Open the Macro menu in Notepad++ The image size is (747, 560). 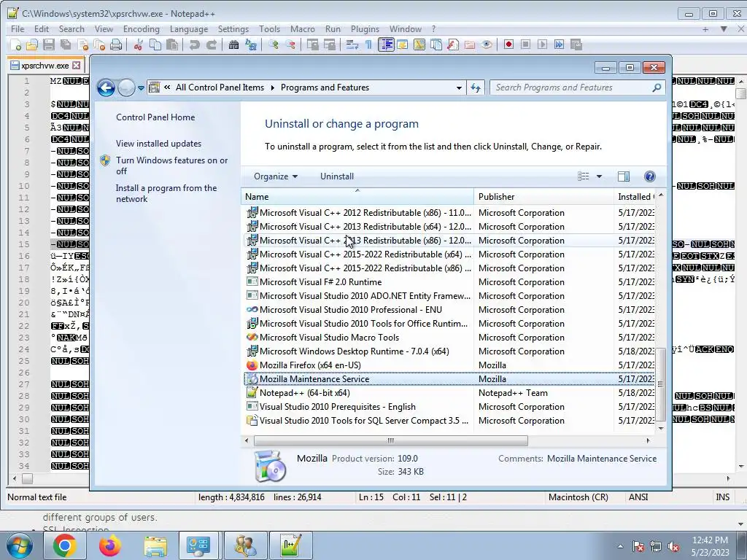(x=303, y=29)
